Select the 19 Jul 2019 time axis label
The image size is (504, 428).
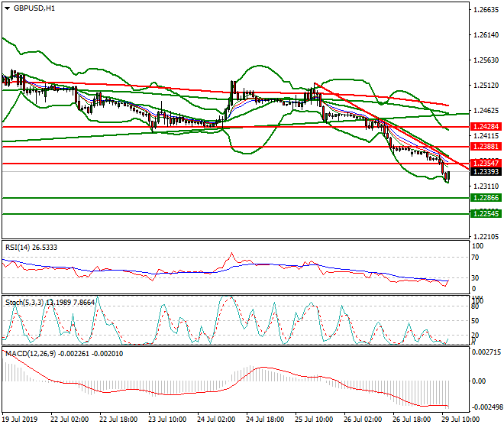(20, 420)
